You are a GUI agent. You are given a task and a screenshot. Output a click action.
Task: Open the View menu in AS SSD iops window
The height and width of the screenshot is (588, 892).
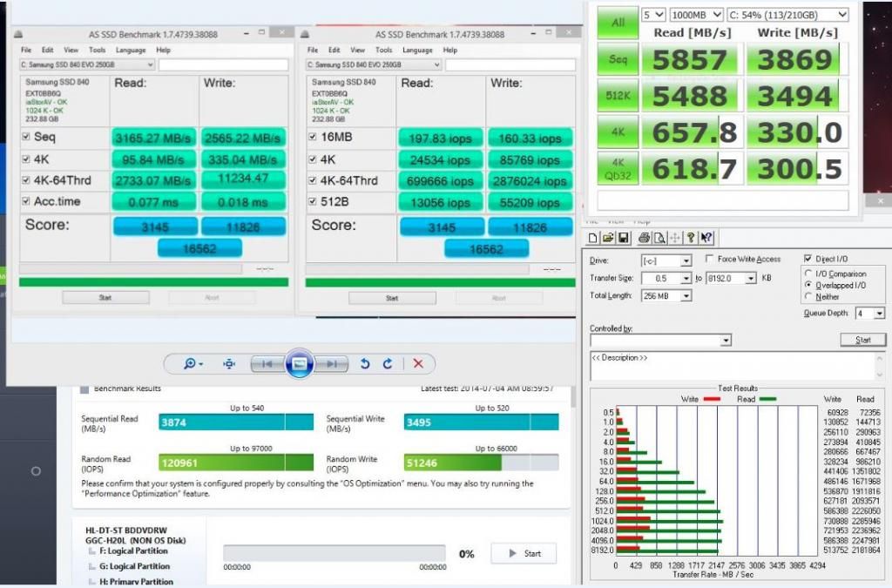tap(357, 50)
